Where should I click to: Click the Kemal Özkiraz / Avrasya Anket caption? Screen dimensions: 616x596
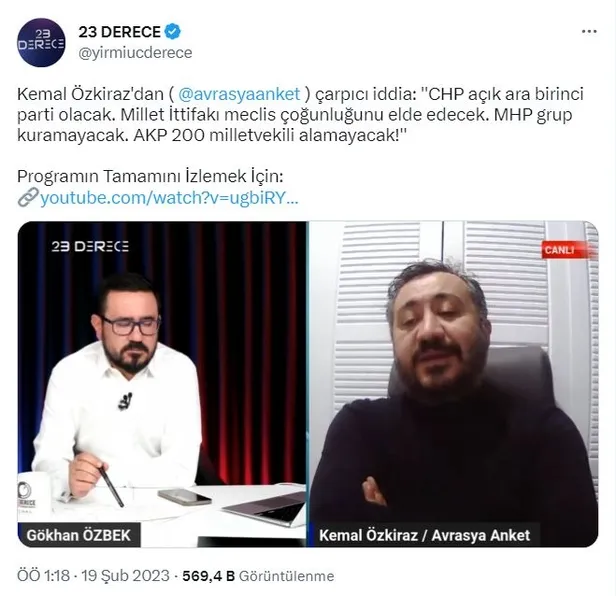coord(425,535)
